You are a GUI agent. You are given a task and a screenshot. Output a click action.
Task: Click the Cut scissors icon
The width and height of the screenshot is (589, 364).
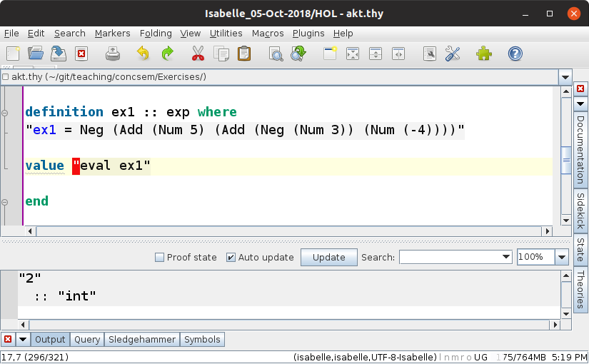click(198, 54)
